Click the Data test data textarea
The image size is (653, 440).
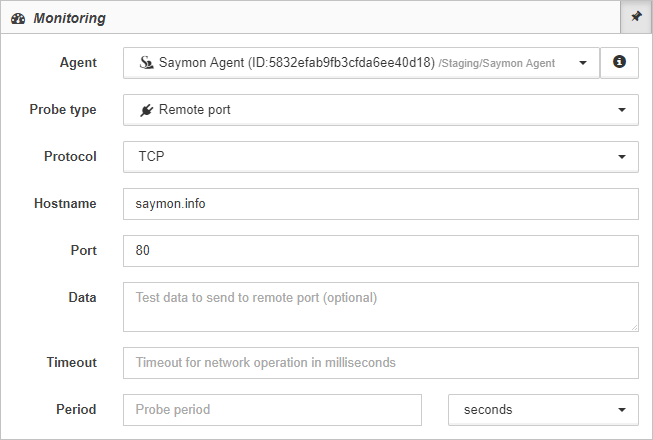coord(381,307)
